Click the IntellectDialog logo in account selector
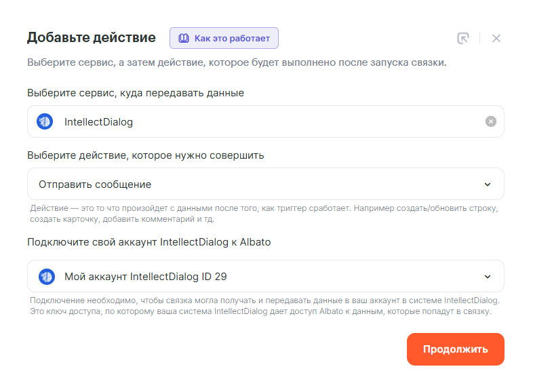533x392 pixels. [47, 276]
